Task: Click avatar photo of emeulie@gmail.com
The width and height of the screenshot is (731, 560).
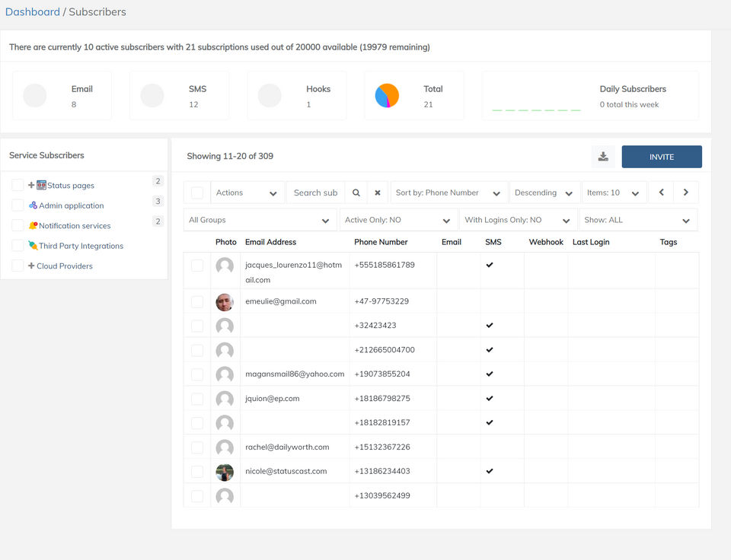Action: pyautogui.click(x=225, y=302)
